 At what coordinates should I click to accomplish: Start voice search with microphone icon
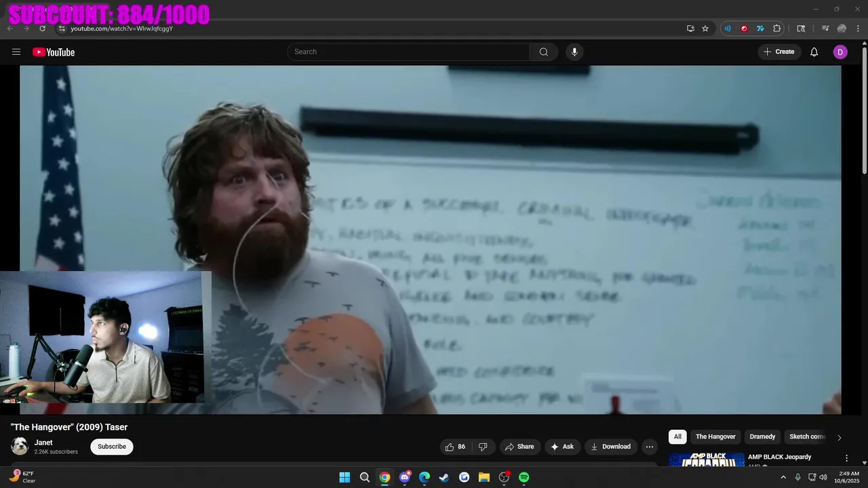(x=574, y=52)
